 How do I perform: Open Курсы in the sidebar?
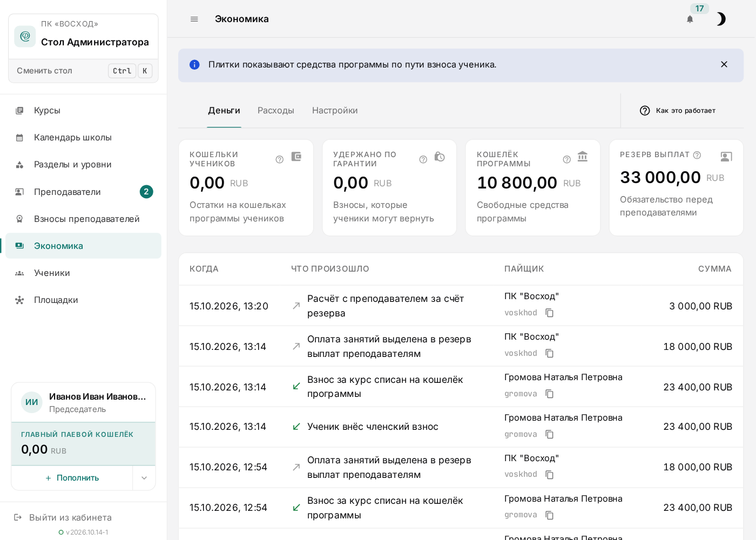pyautogui.click(x=83, y=110)
